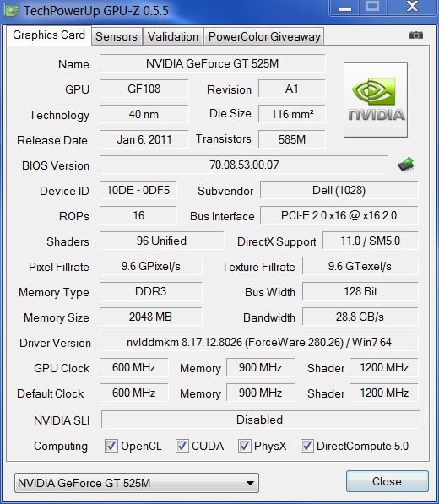The image size is (439, 504).
Task: Open the GeForce GT 525M card dropdown
Action: click(x=137, y=483)
